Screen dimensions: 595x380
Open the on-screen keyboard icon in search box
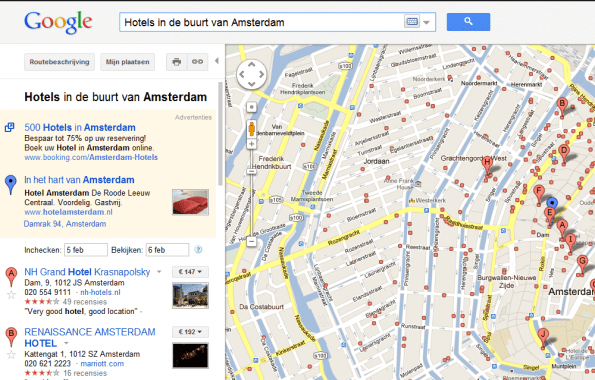[412, 22]
